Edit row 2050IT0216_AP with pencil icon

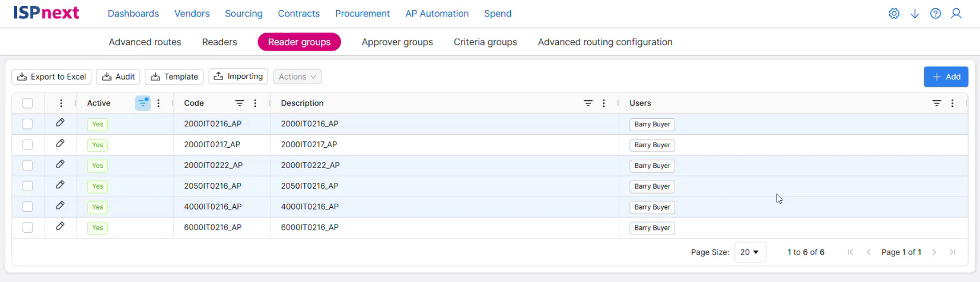click(60, 185)
